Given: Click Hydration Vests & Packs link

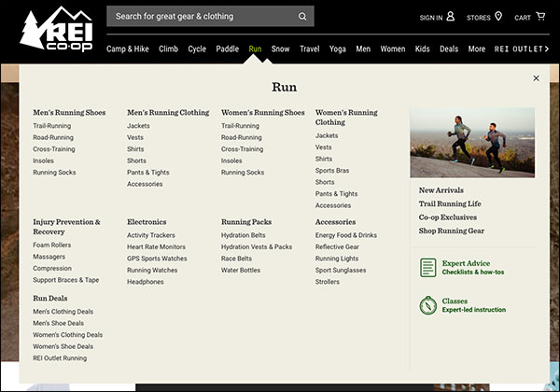Looking at the screenshot, I should click(257, 246).
